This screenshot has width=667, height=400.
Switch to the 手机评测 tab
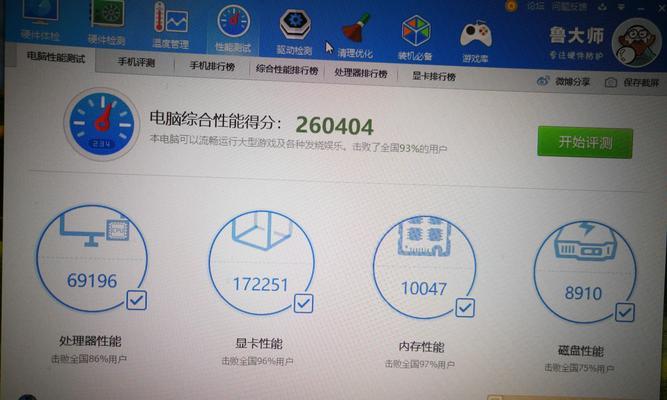click(136, 62)
